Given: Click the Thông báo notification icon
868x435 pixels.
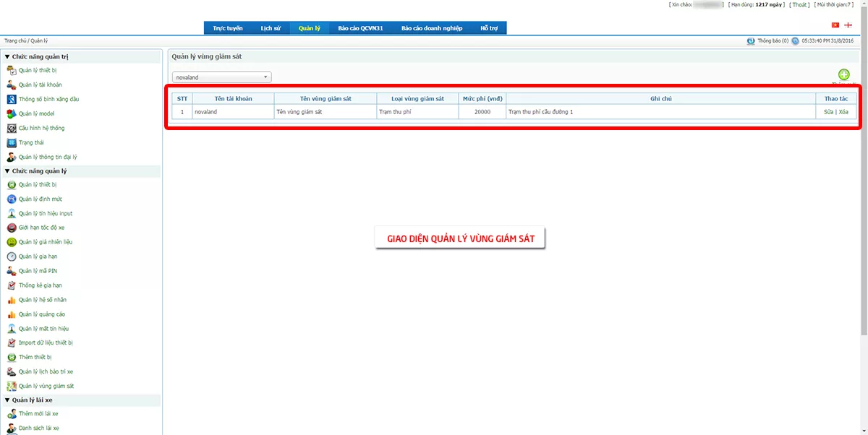Looking at the screenshot, I should coord(751,41).
